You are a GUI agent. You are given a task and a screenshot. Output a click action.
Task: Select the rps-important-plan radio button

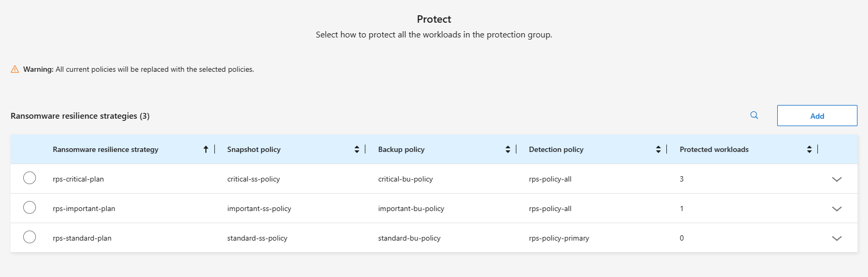tap(30, 208)
